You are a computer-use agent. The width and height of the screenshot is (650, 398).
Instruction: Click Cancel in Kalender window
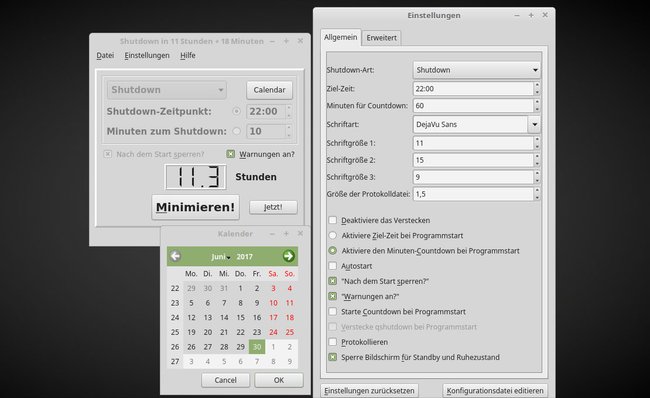(x=226, y=380)
